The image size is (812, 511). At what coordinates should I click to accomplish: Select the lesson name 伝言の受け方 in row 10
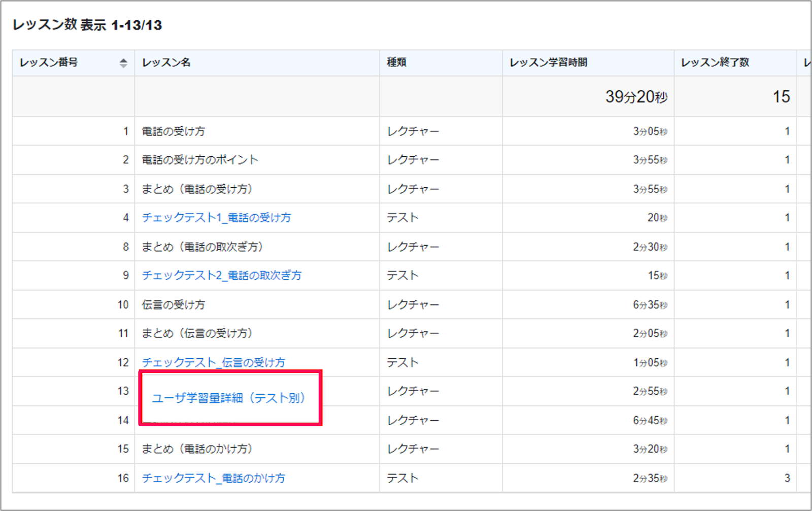coord(174,305)
